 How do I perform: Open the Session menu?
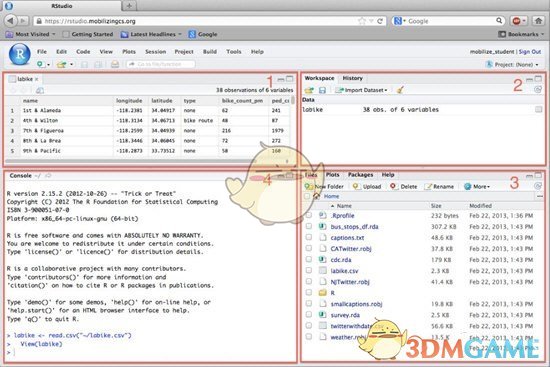pyautogui.click(x=155, y=52)
